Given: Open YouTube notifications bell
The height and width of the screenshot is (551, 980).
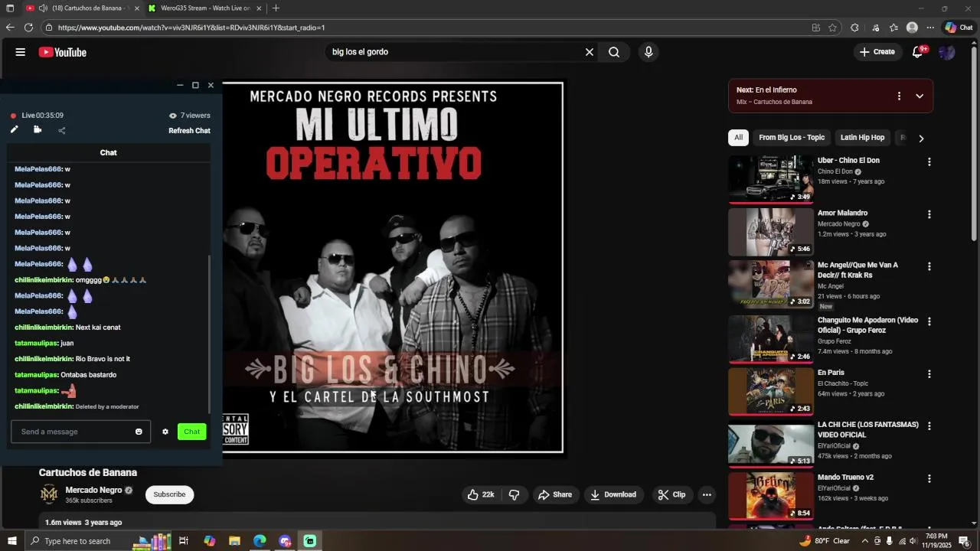Looking at the screenshot, I should tap(918, 52).
